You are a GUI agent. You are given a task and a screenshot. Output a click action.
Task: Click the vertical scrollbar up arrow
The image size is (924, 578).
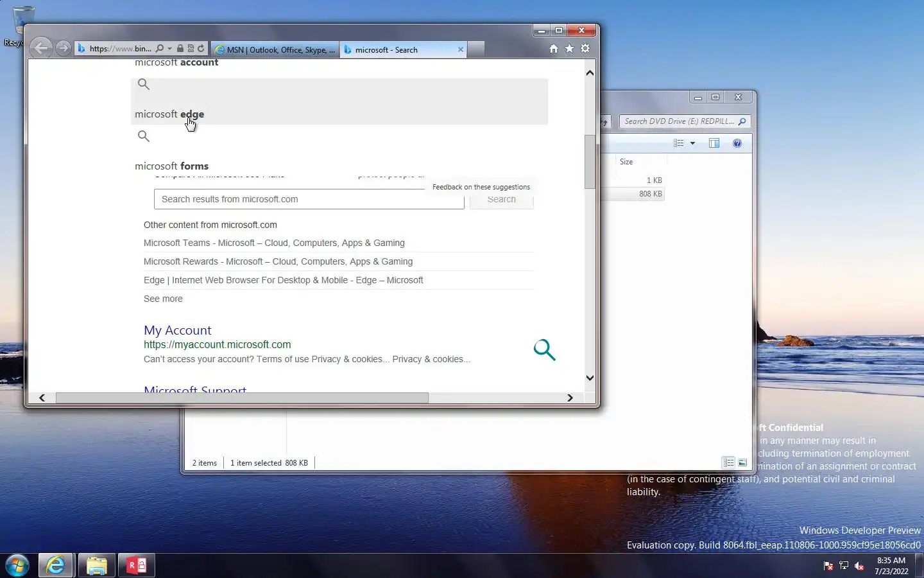pyautogui.click(x=590, y=73)
